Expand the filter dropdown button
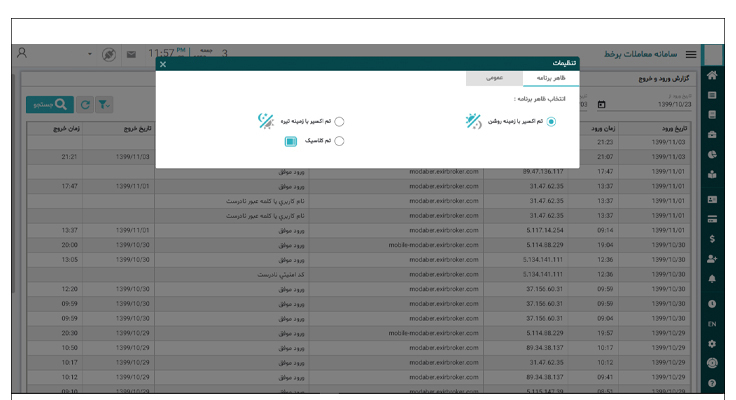The width and height of the screenshot is (736, 400). 105,104
